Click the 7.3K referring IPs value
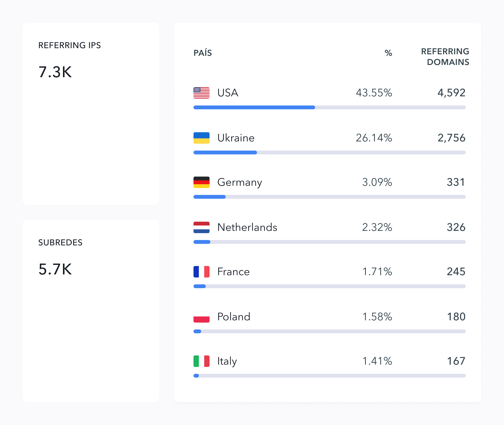 pos(55,72)
